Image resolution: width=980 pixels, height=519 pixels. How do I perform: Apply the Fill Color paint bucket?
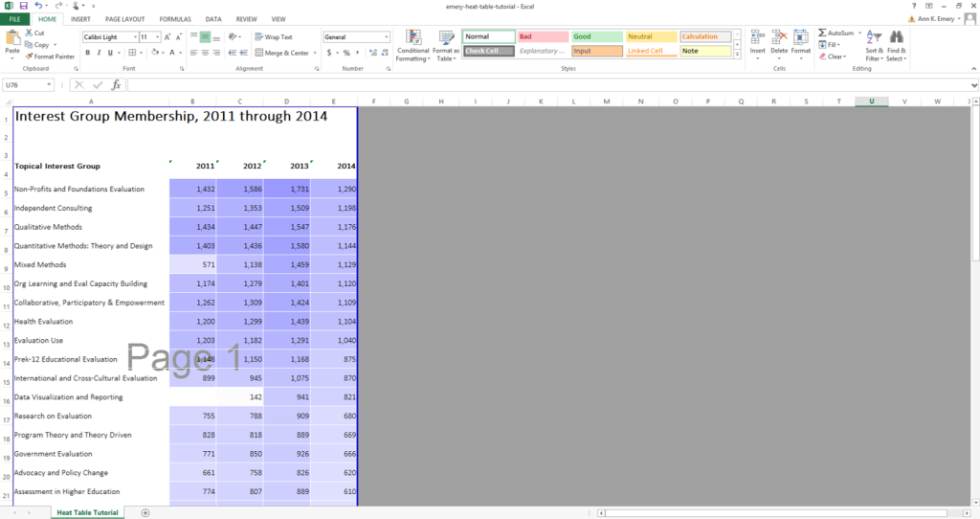[155, 53]
